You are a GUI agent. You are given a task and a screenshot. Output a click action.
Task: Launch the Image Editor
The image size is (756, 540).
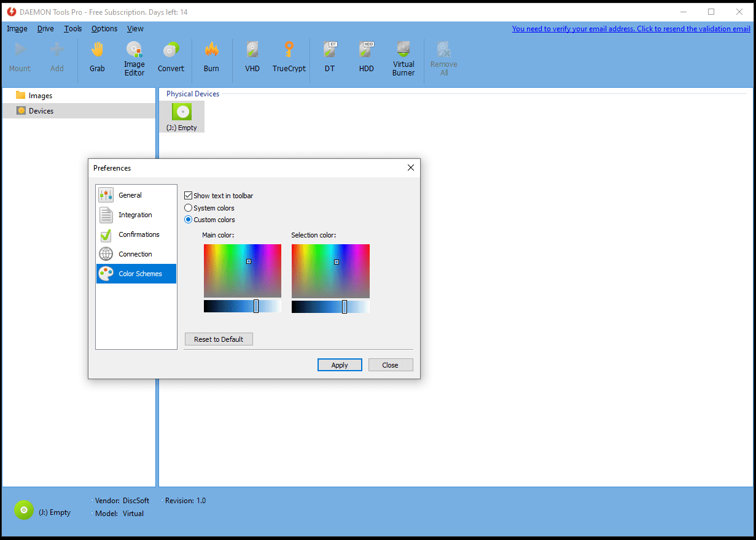pyautogui.click(x=134, y=59)
